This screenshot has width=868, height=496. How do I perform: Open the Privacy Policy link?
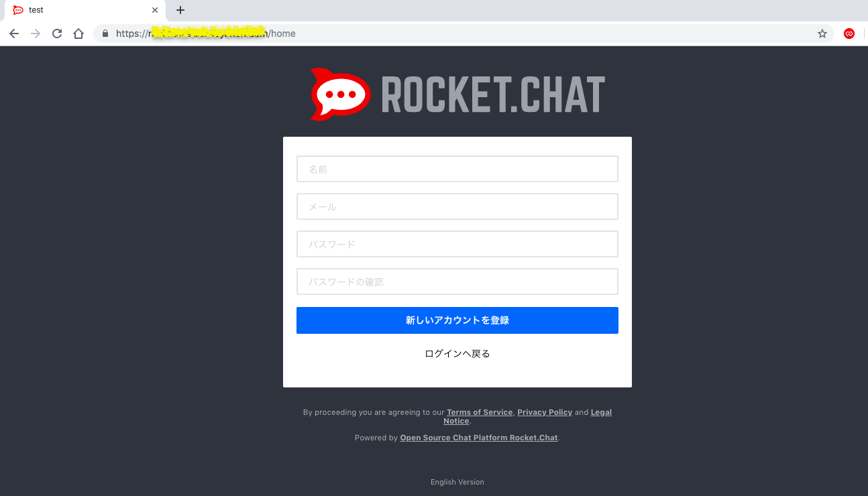pos(545,412)
